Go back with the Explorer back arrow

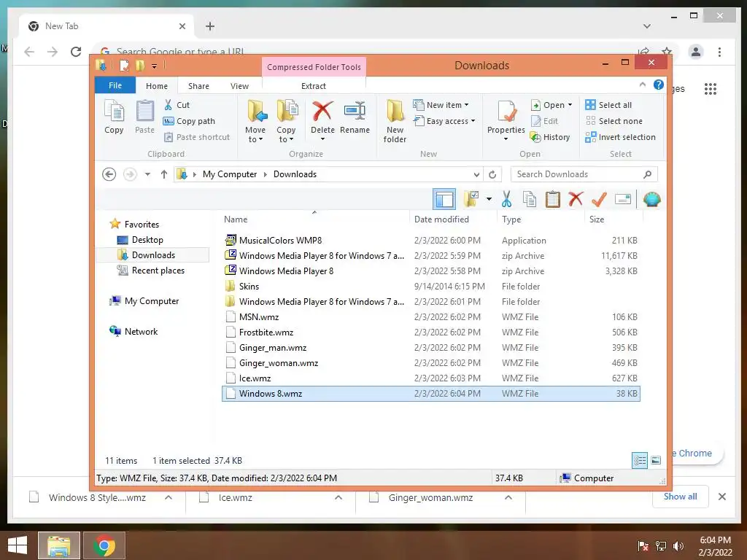click(x=109, y=174)
